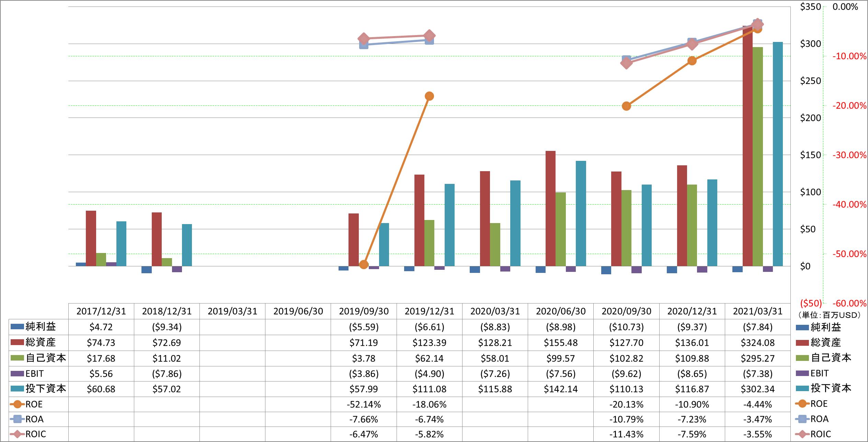The width and height of the screenshot is (868, 442).
Task: Click the 純利益 cell showing $4.72
Action: pos(101,327)
